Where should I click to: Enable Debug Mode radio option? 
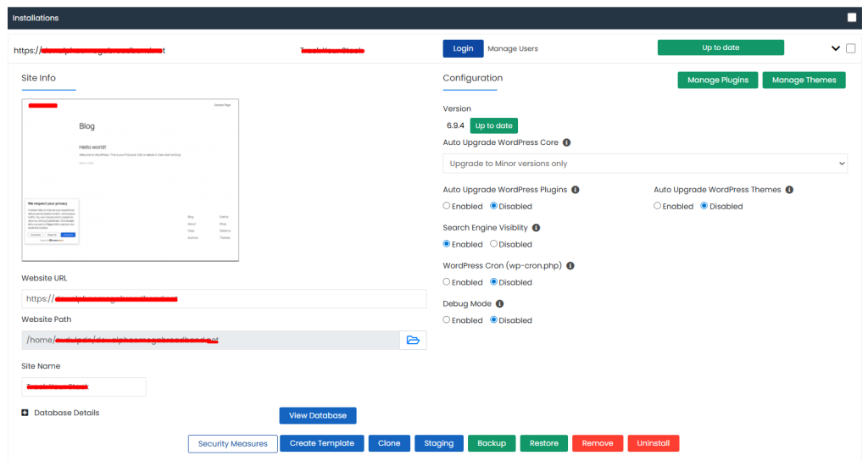point(447,320)
